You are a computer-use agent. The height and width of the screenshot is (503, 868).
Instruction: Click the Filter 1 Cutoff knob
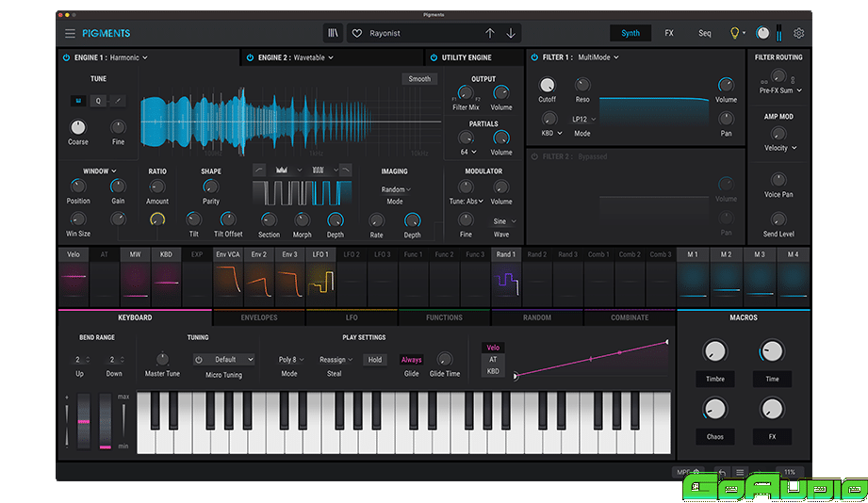click(547, 85)
